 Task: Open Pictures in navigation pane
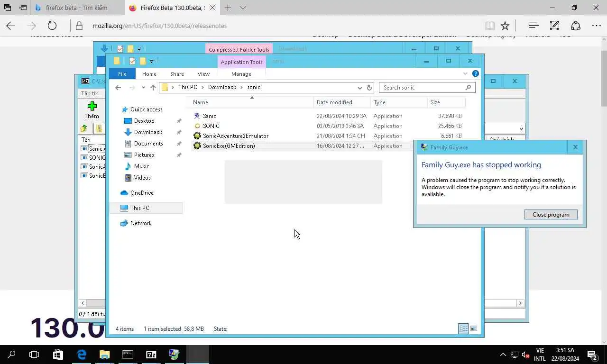144,155
